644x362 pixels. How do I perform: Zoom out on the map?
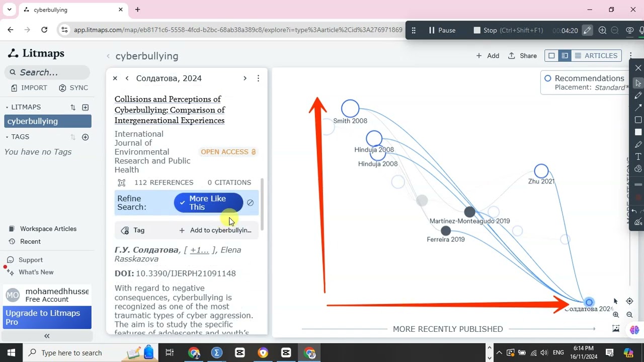pos(629,315)
